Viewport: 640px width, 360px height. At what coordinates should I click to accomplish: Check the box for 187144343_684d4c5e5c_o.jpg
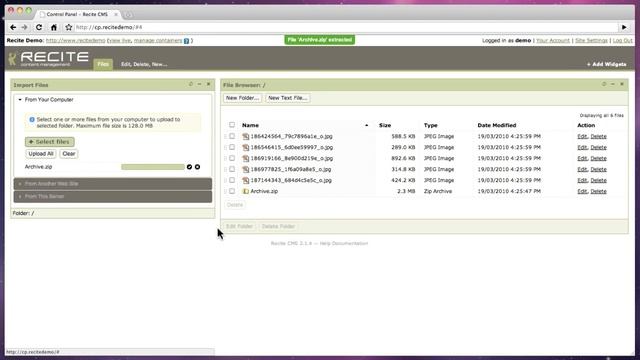232,180
